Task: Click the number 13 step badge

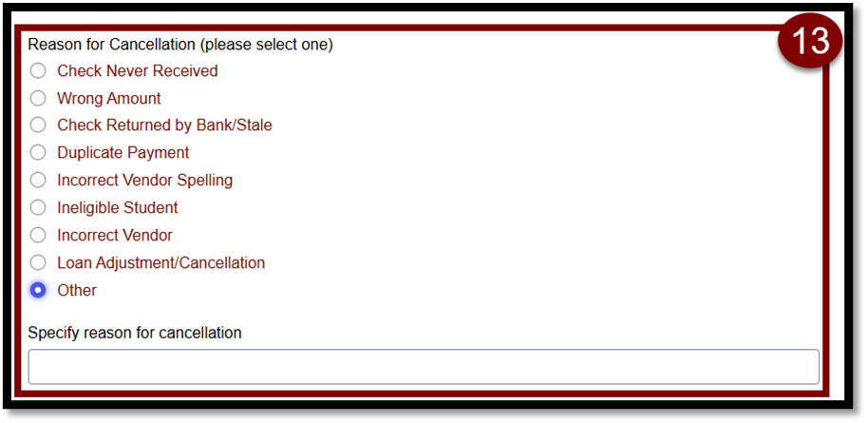Action: click(810, 42)
